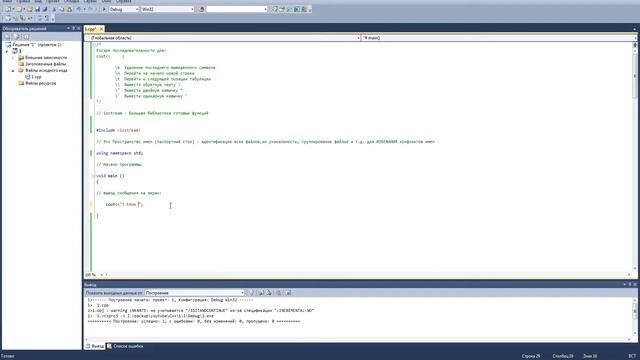The height and width of the screenshot is (360, 640).
Task: Go to previous message in Output panel
Action: point(261,293)
